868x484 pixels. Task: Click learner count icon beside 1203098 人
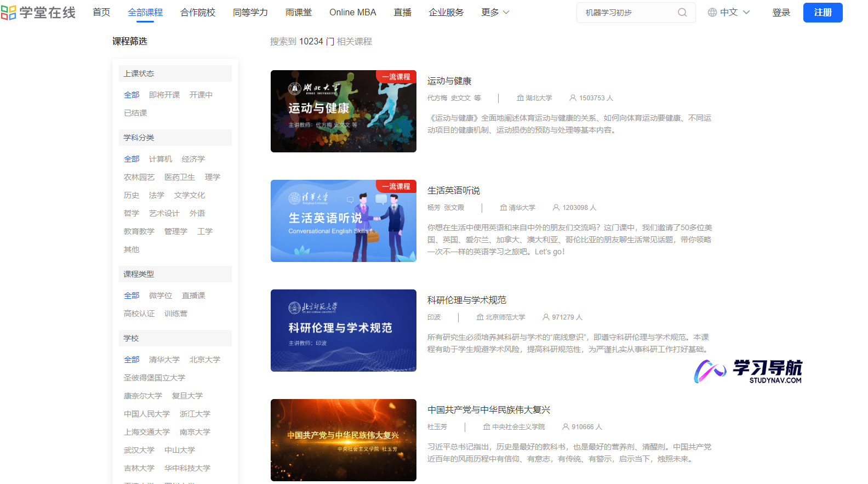pyautogui.click(x=556, y=208)
